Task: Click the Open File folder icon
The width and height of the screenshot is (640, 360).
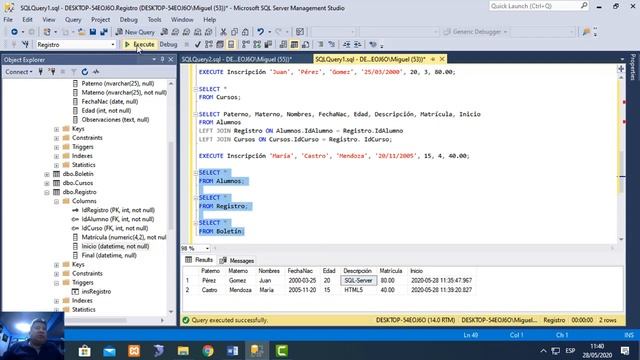Action: pos(82,32)
